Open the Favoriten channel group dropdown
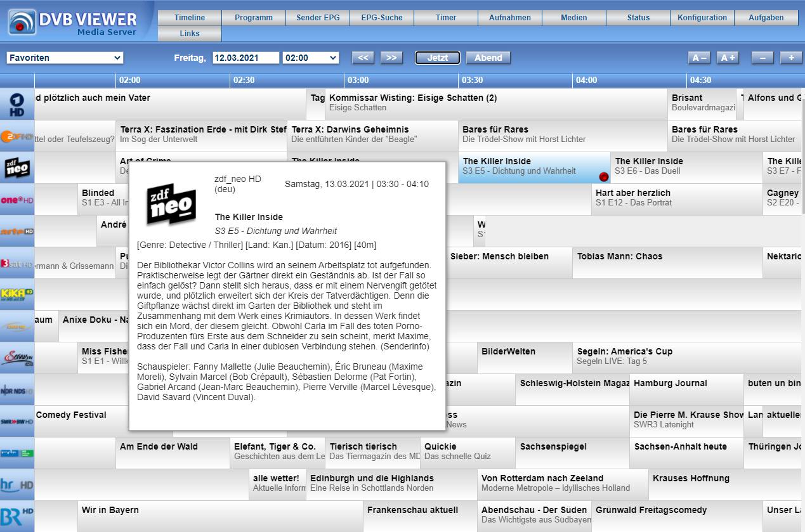 tap(65, 58)
